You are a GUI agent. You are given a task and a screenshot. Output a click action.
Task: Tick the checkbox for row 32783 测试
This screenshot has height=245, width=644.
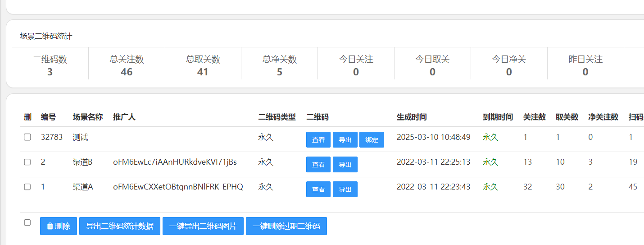point(27,137)
